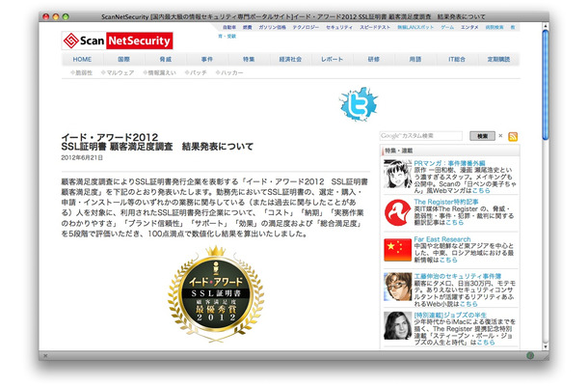Open the orange RSS feed icon
This screenshot has height=386, width=588.
[x=513, y=136]
